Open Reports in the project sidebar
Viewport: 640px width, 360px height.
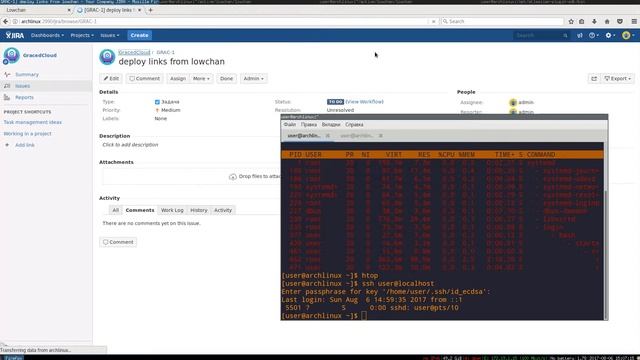[x=24, y=98]
